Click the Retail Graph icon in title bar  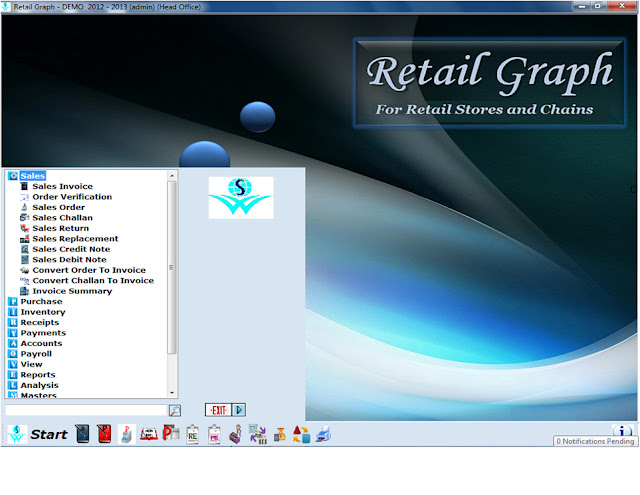pos(6,7)
